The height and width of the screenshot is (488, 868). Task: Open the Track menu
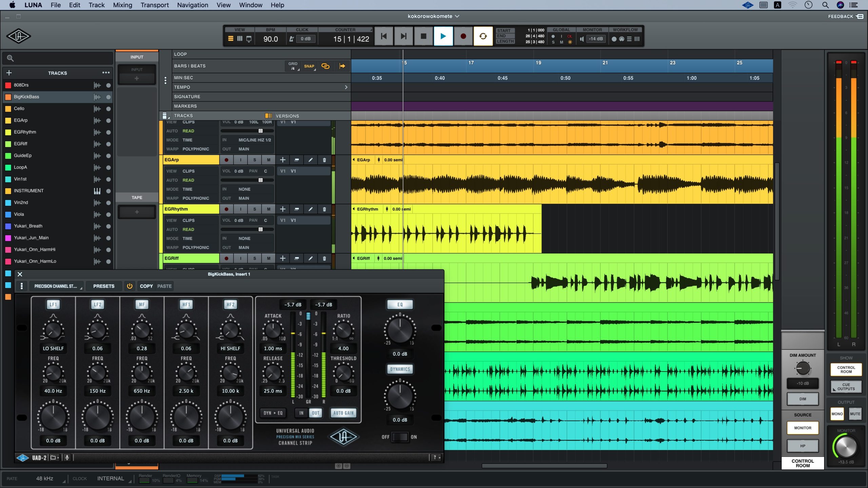click(97, 5)
